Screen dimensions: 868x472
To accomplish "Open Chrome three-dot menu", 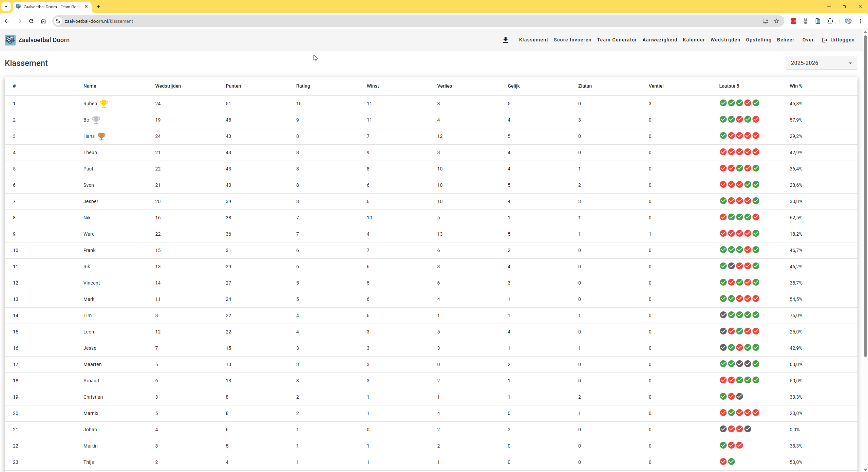I will [860, 21].
